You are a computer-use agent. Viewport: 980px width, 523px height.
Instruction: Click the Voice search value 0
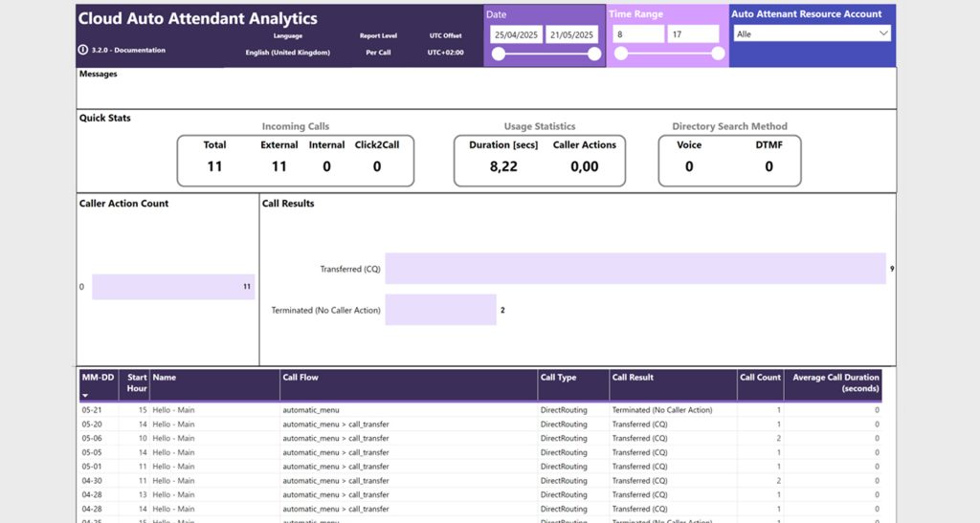[689, 166]
